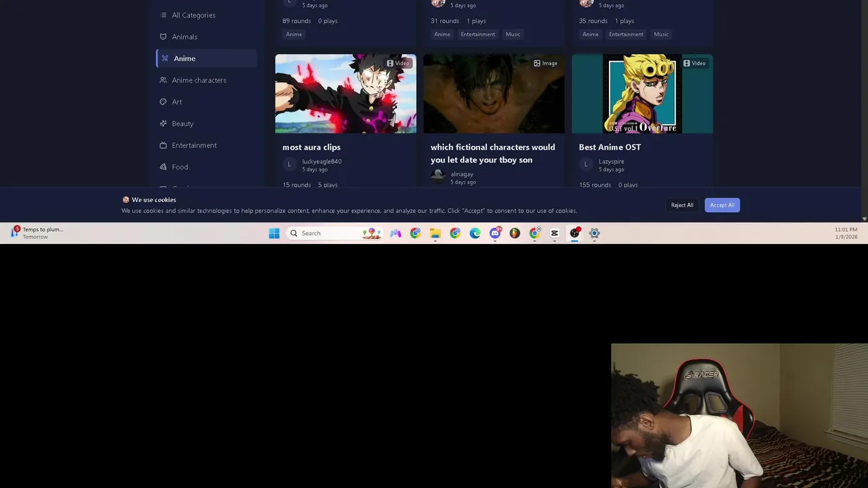This screenshot has height=488, width=868.
Task: Click the All Categories list icon
Action: [163, 15]
